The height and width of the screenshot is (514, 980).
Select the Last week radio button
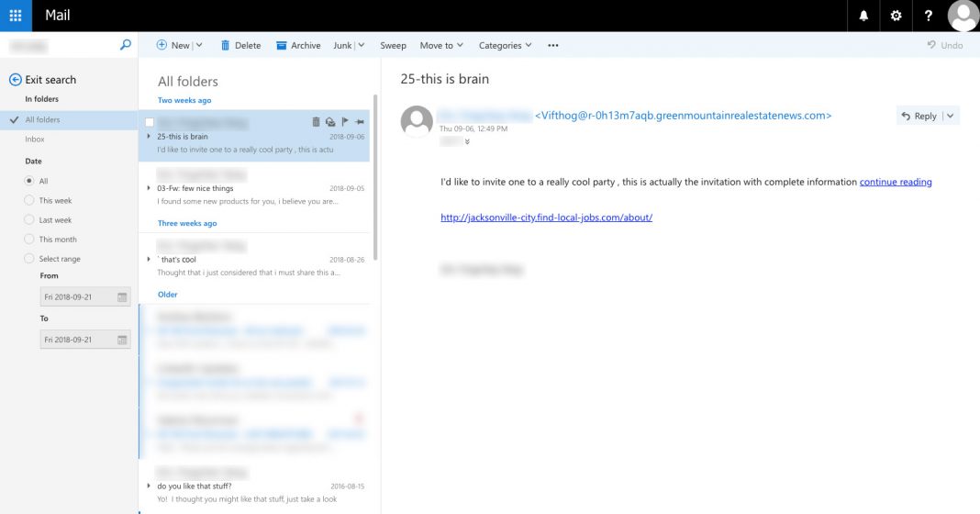(28, 219)
